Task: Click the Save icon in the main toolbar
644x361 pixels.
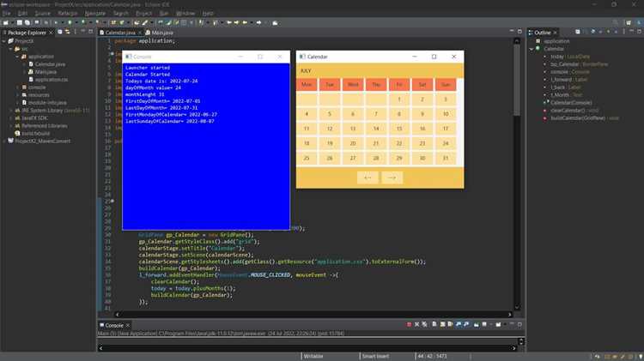Action: point(19,22)
